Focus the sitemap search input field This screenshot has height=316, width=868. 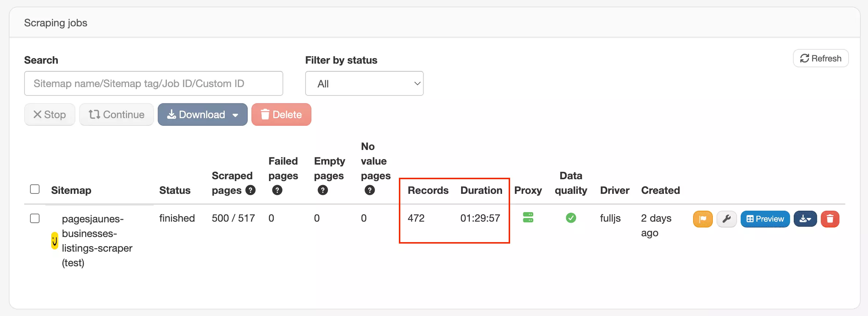click(x=153, y=83)
